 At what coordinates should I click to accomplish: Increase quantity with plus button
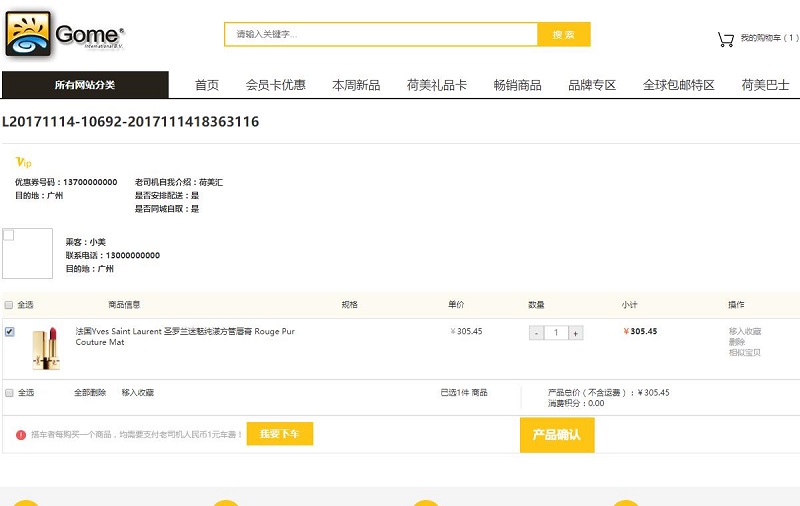click(x=576, y=333)
